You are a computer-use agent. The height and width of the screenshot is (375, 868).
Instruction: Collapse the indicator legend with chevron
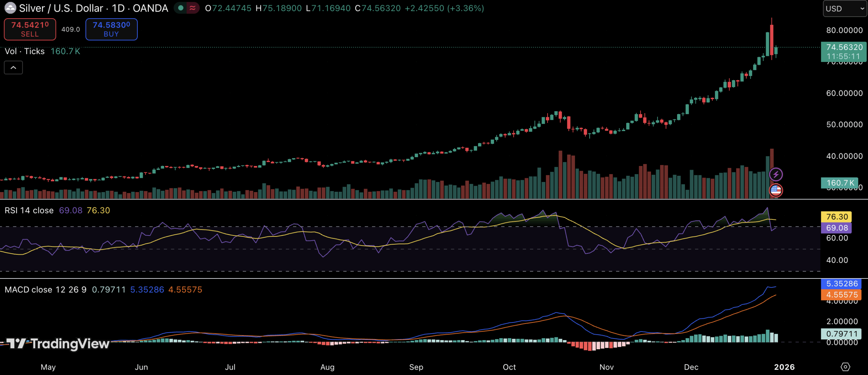tap(13, 68)
